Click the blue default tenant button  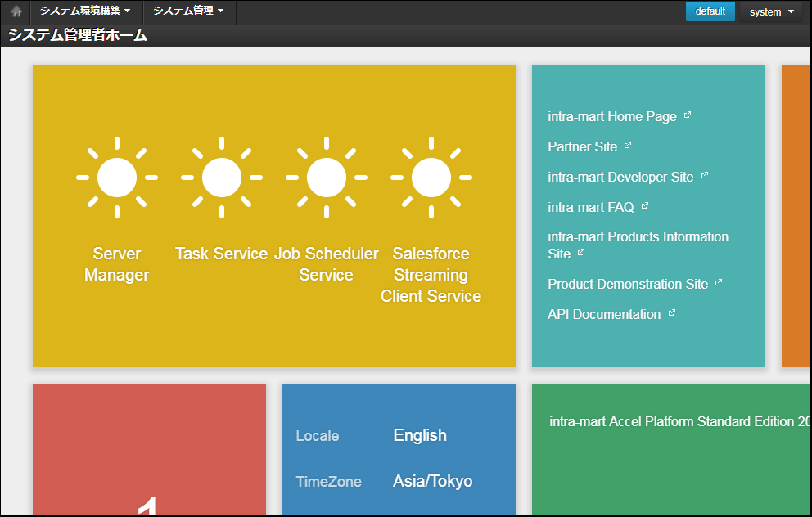click(710, 11)
